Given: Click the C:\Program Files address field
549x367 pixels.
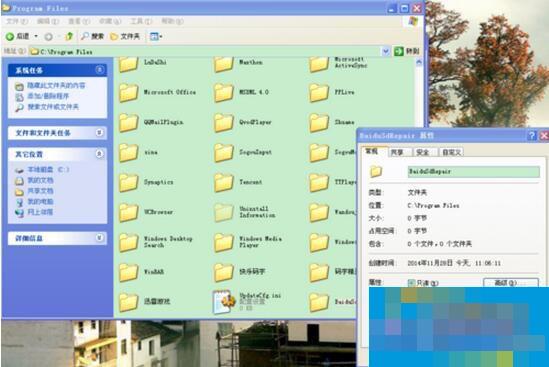Looking at the screenshot, I should pos(206,51).
